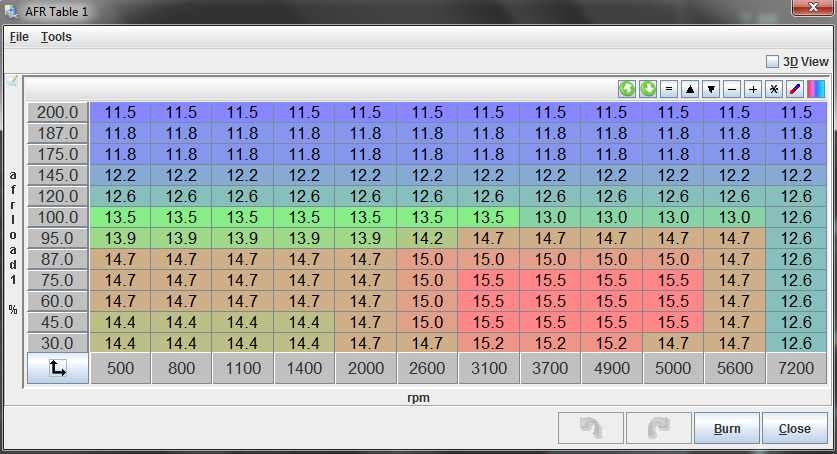Click the axis swap arrow icon
Image resolution: width=837 pixels, height=454 pixels.
click(x=58, y=368)
